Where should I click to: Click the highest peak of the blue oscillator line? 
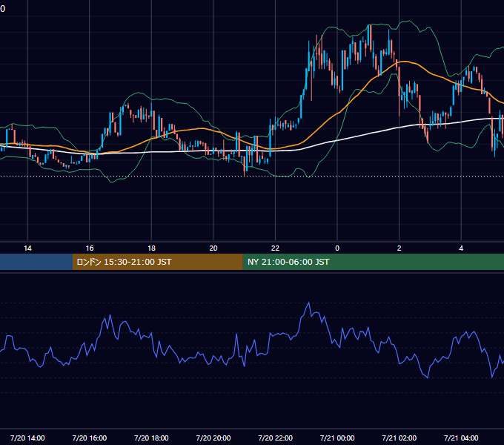pos(309,303)
